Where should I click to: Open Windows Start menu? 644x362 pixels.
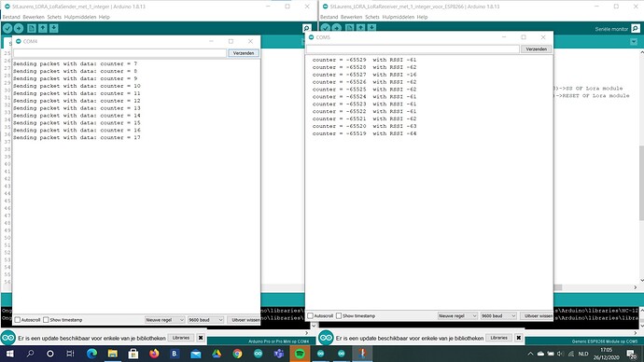[9, 354]
